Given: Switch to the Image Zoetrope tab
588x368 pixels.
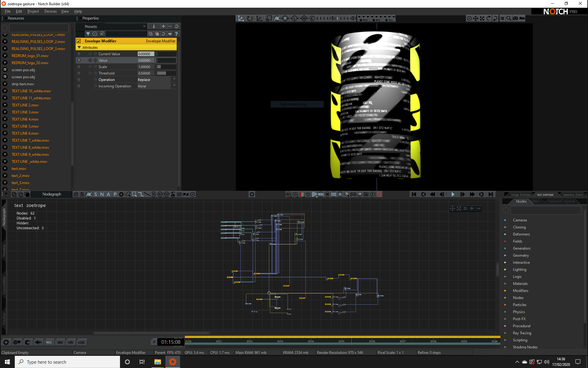Looking at the screenshot, I should (x=520, y=195).
